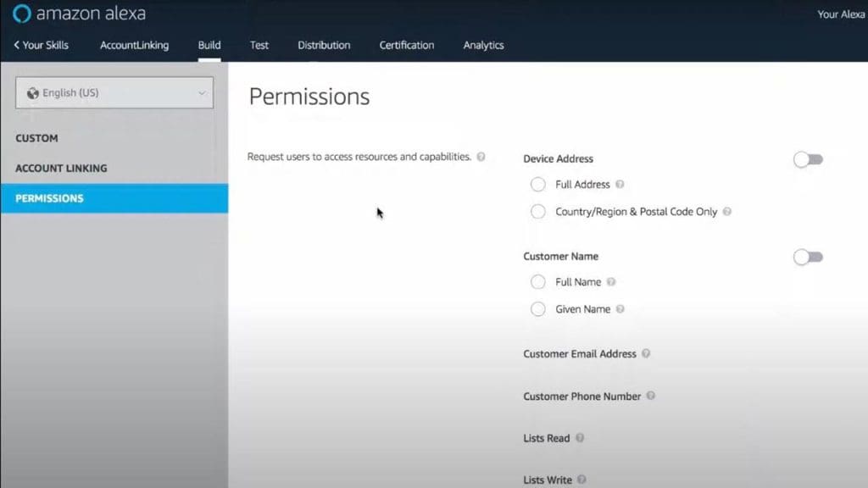Screen dimensions: 868x488
Task: Open the help tooltip for Lists Read
Action: [579, 438]
